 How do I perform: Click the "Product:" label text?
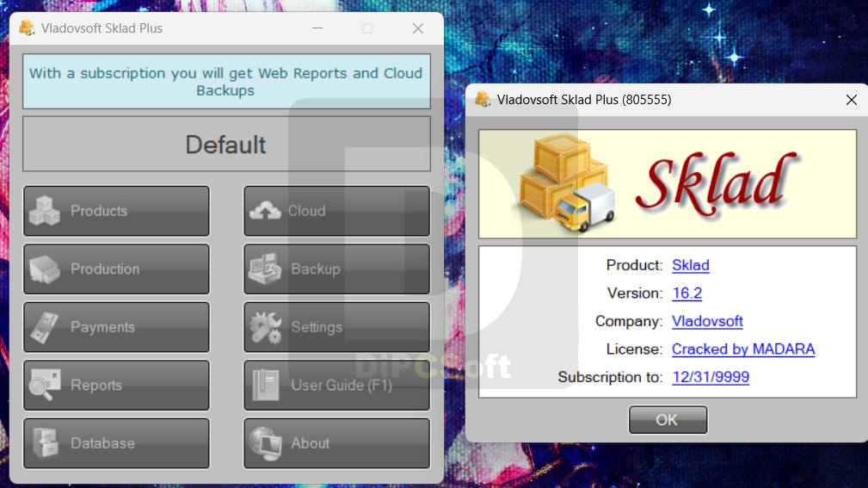[x=634, y=265]
